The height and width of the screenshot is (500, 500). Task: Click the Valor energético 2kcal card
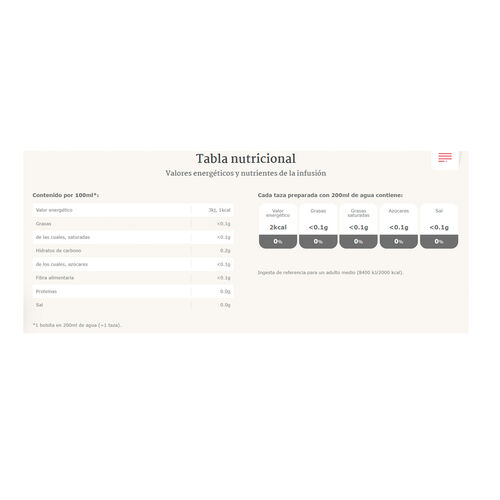coord(278,226)
